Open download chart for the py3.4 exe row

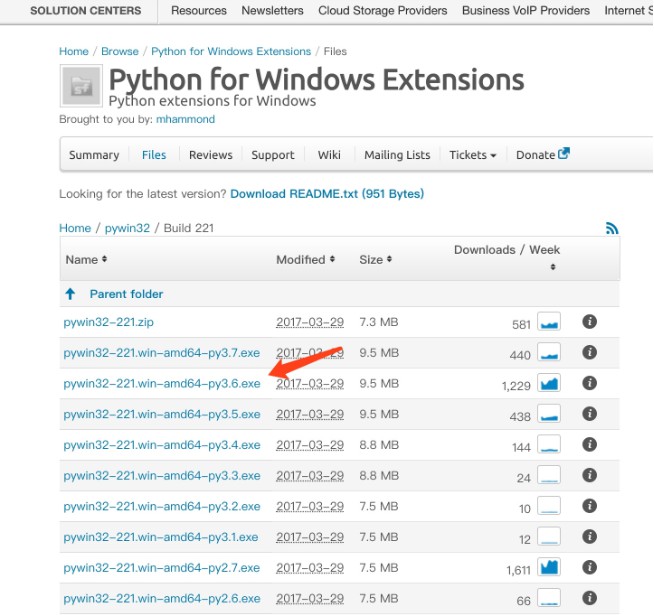click(x=549, y=445)
